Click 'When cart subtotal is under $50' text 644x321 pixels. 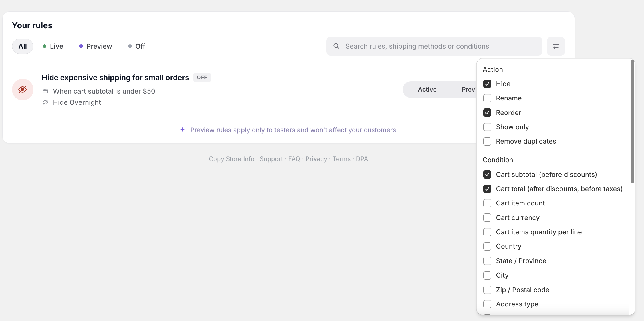click(104, 91)
